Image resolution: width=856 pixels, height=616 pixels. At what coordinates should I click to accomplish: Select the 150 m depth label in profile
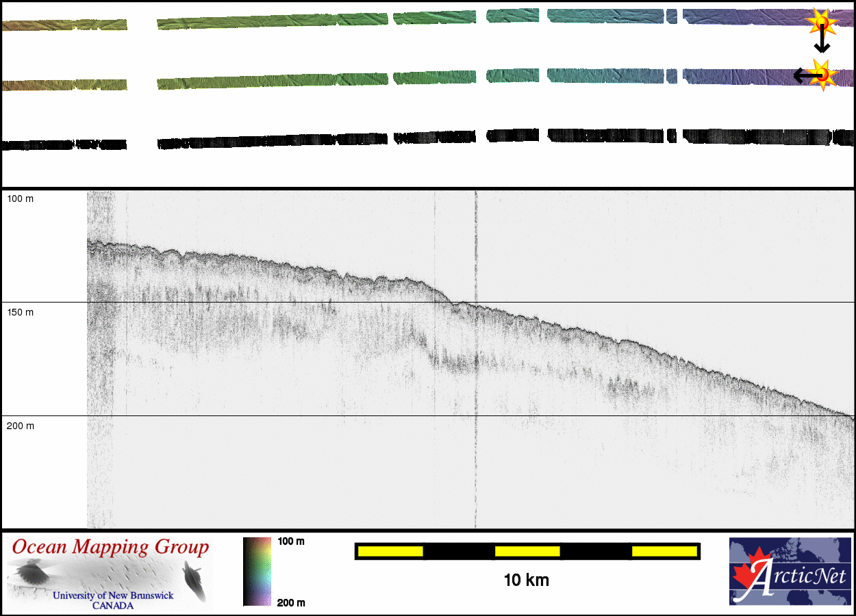[20, 312]
